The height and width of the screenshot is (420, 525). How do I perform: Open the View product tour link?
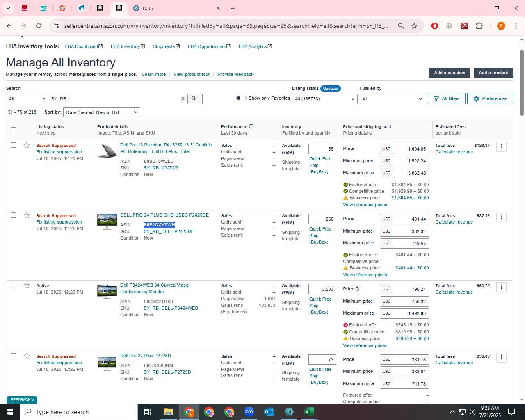[x=192, y=74]
